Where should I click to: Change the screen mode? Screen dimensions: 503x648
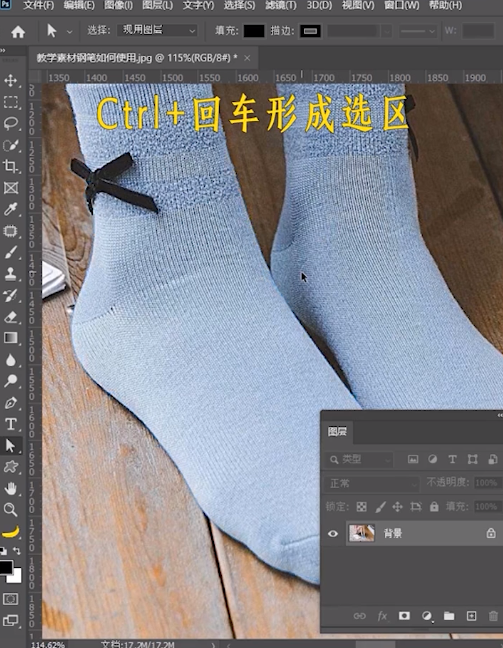tap(11, 620)
